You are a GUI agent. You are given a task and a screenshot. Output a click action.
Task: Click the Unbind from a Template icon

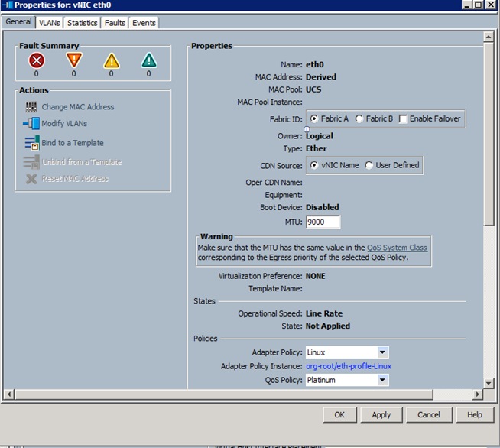pos(31,162)
